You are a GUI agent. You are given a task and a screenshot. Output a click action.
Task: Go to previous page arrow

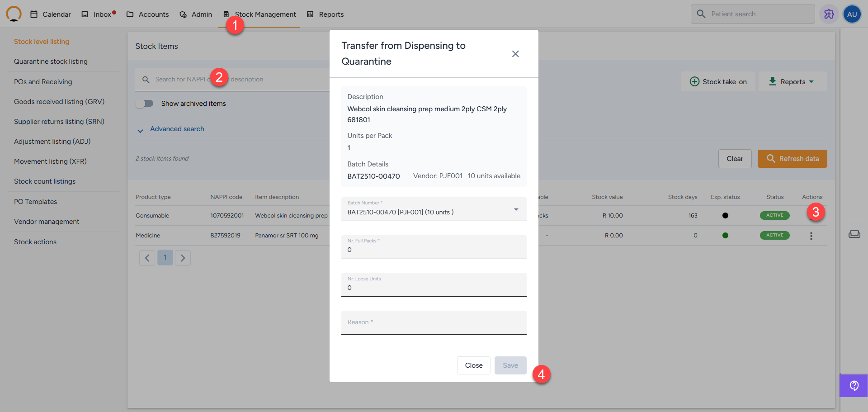(x=147, y=258)
